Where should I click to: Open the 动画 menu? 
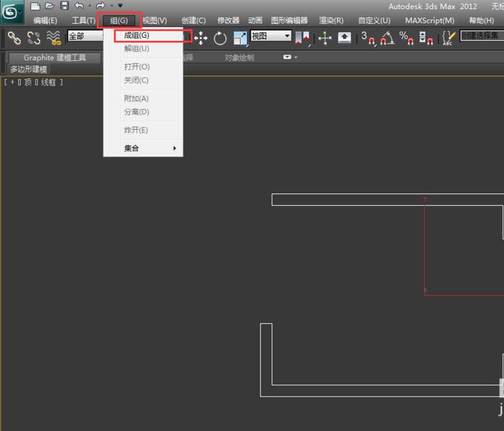(255, 21)
